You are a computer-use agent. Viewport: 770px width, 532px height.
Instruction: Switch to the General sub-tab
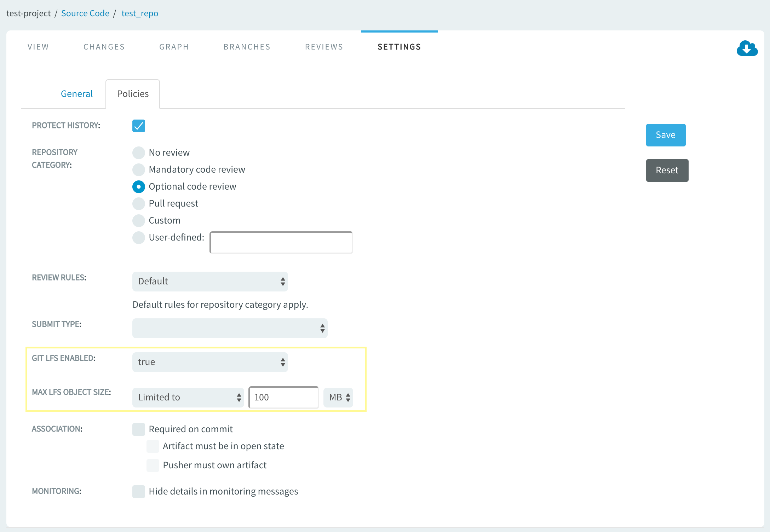tap(76, 94)
